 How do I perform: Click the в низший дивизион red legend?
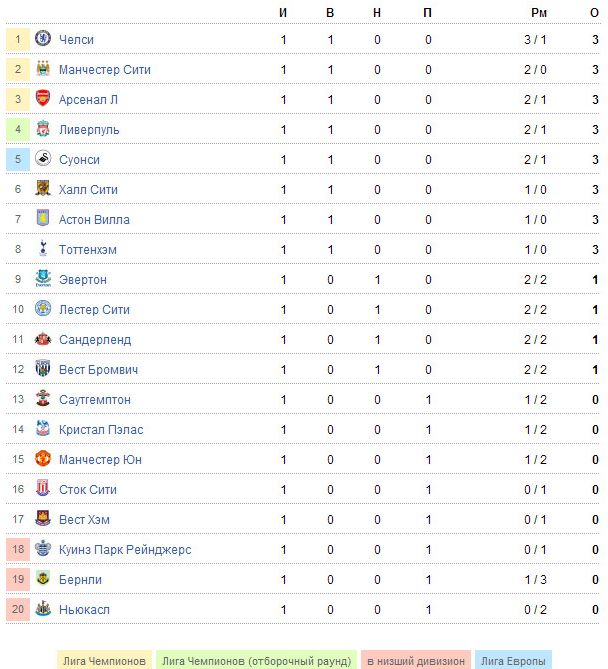click(416, 660)
